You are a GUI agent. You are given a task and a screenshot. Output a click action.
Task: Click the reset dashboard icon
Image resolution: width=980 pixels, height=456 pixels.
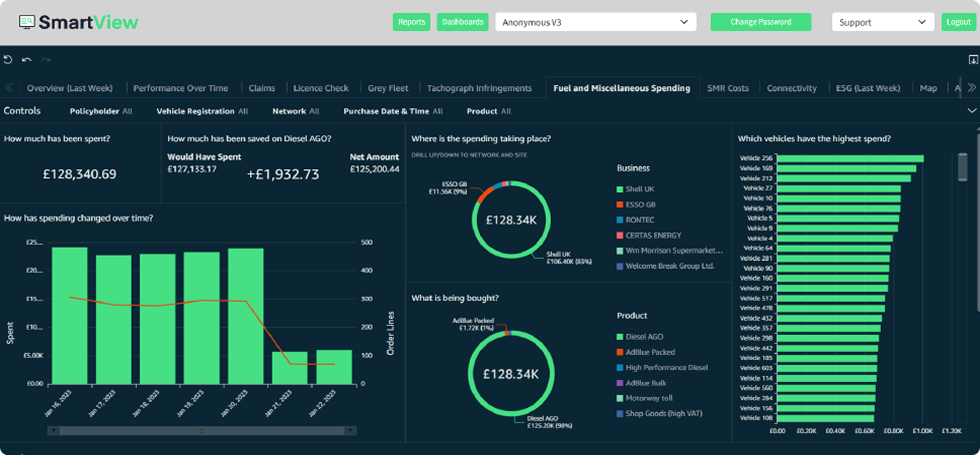tap(8, 60)
